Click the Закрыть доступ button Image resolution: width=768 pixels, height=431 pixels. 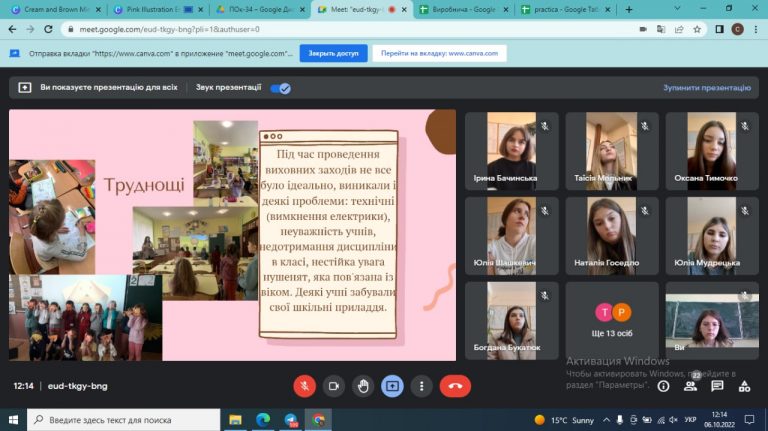click(334, 53)
